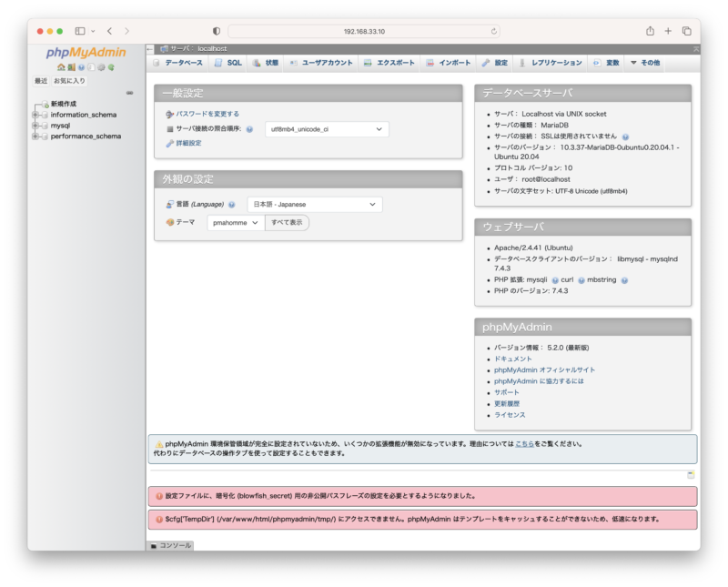
Task: Switch to the 変数 tab
Action: coord(606,63)
